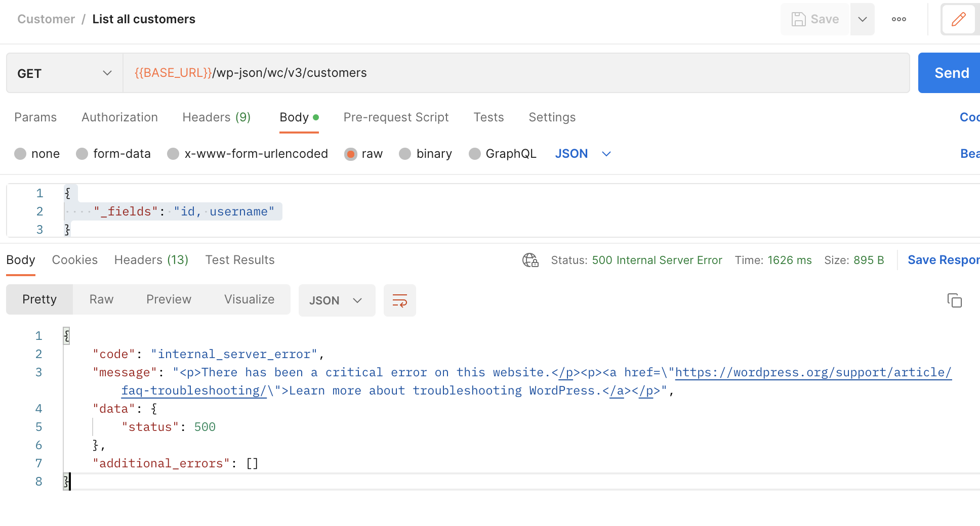Switch to the Authorization tab

[x=119, y=117]
